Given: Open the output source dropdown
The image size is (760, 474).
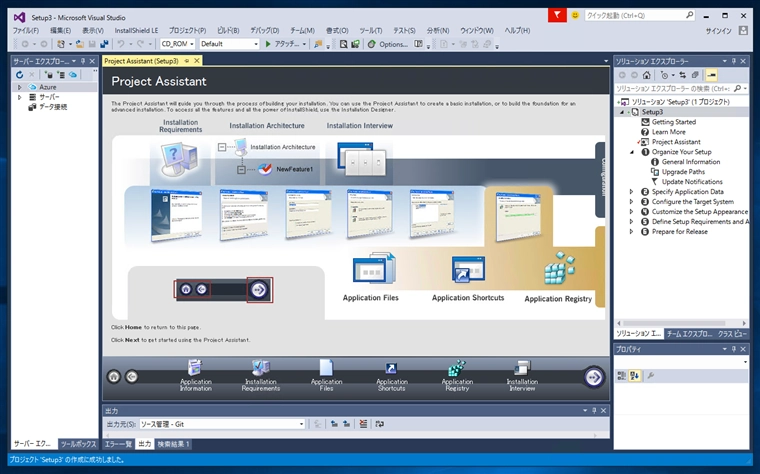Looking at the screenshot, I should [x=222, y=424].
